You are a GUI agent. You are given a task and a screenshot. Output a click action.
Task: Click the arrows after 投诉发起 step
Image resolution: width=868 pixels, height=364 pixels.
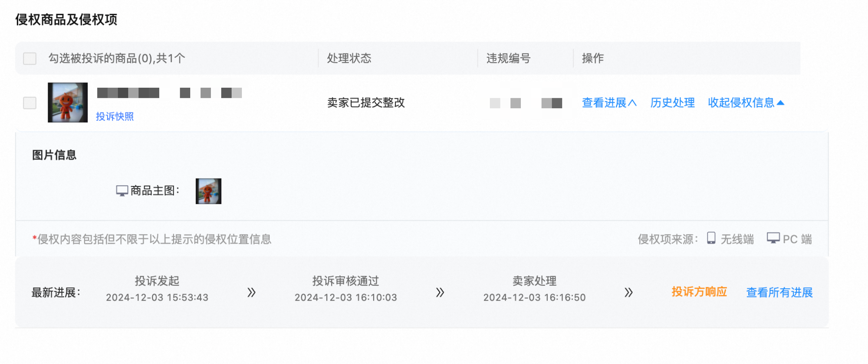point(251,292)
